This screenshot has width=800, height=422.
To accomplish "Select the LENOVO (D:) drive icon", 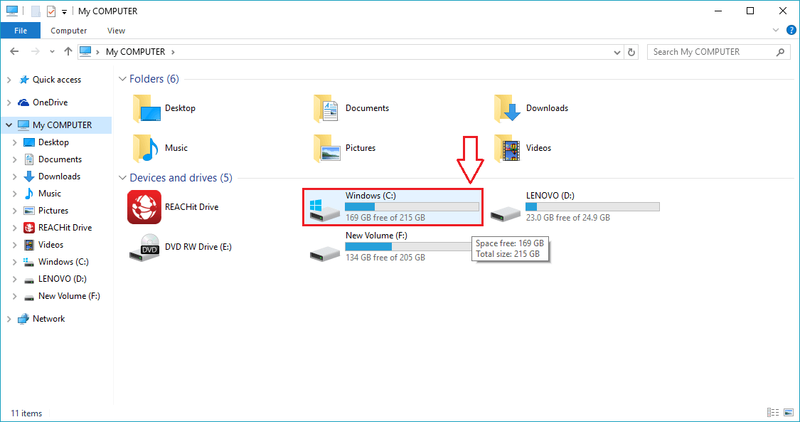I will tap(505, 213).
